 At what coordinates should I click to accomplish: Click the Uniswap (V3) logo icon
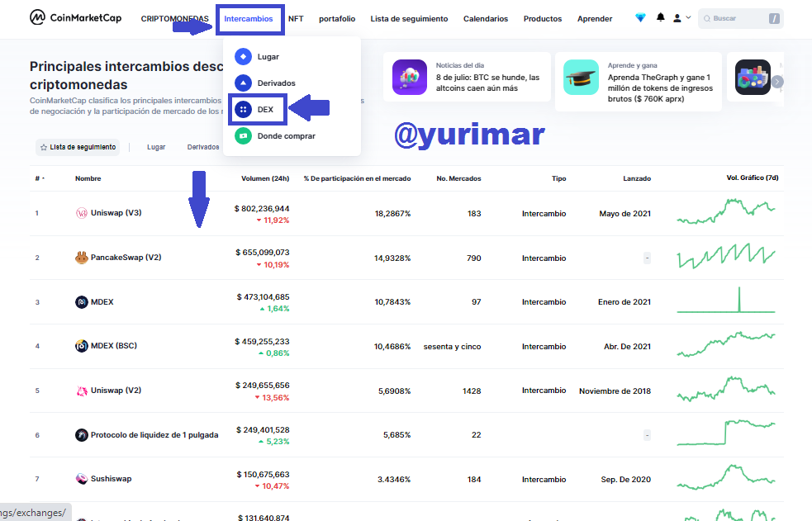click(x=81, y=213)
